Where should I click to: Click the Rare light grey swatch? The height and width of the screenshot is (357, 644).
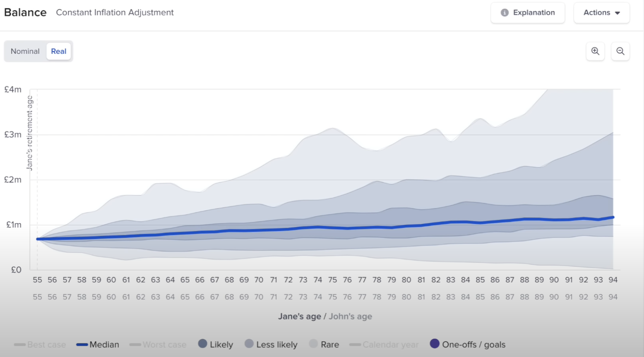pyautogui.click(x=313, y=343)
